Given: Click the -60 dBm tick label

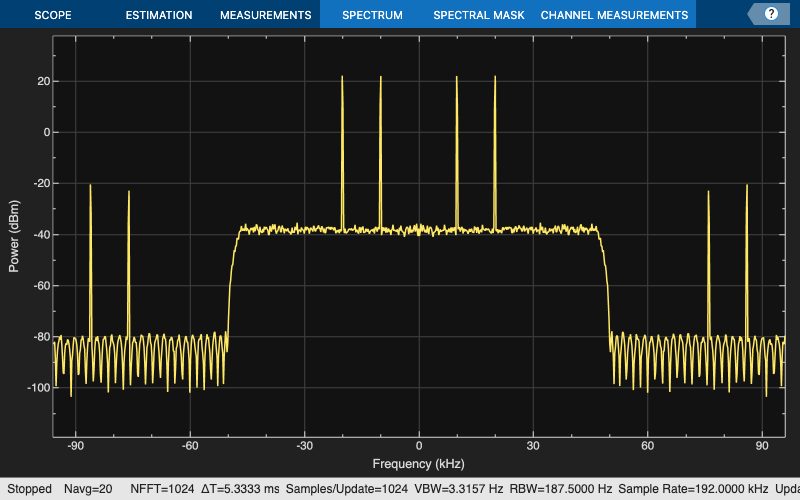Looking at the screenshot, I should click(x=42, y=286).
